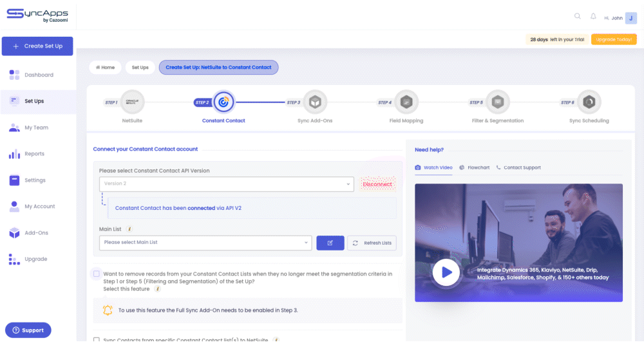Open My Team in the sidebar
This screenshot has width=644, height=349.
tap(38, 127)
